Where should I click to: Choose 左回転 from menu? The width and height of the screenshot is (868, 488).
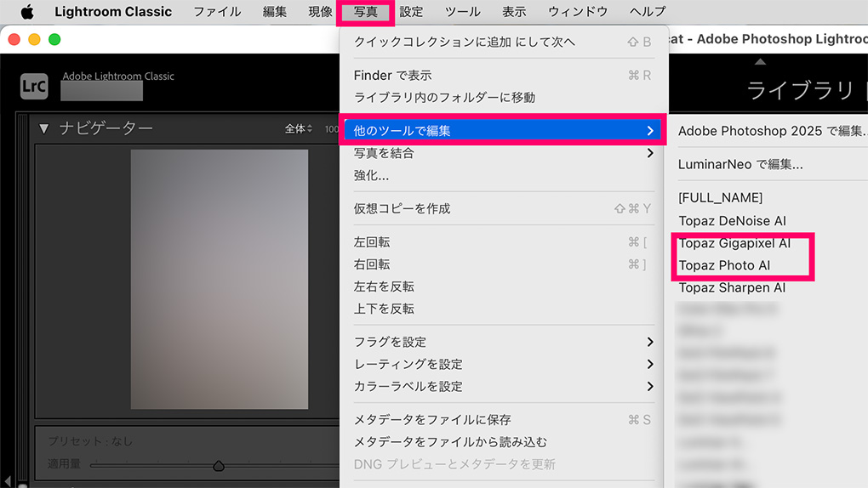coord(503,242)
